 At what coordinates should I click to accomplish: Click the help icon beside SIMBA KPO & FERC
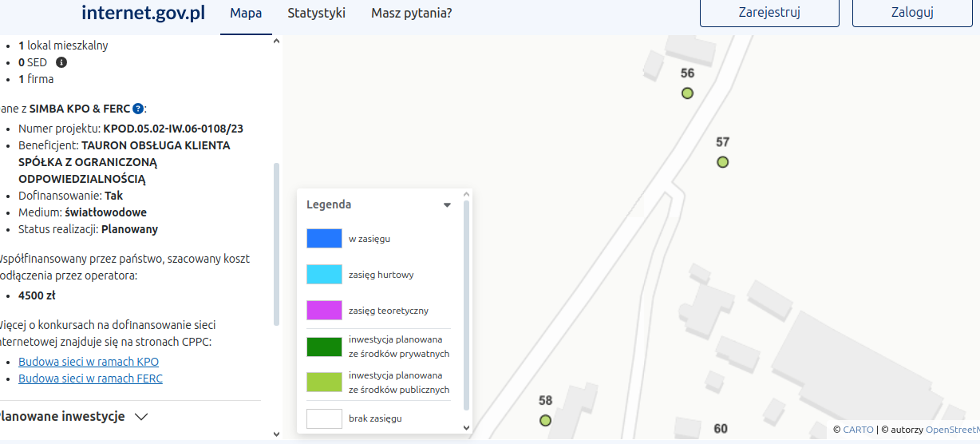click(138, 109)
